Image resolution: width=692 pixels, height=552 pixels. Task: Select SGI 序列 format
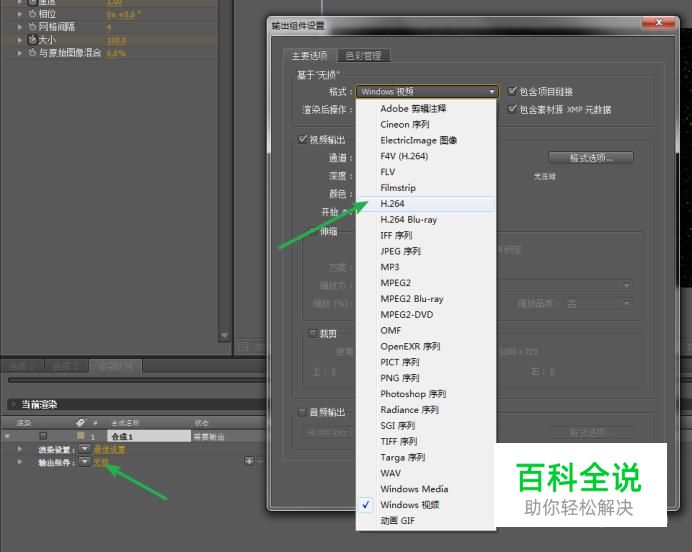click(426, 426)
